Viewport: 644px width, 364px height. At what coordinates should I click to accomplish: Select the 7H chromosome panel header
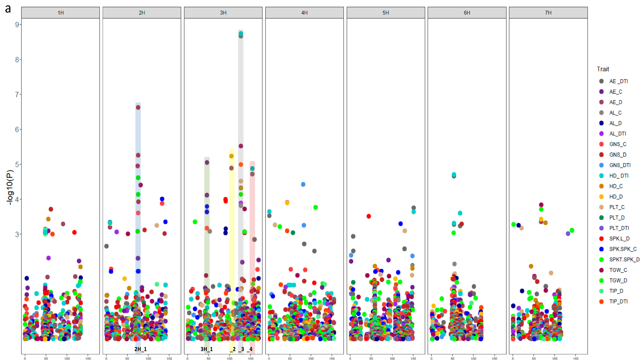[x=548, y=13]
